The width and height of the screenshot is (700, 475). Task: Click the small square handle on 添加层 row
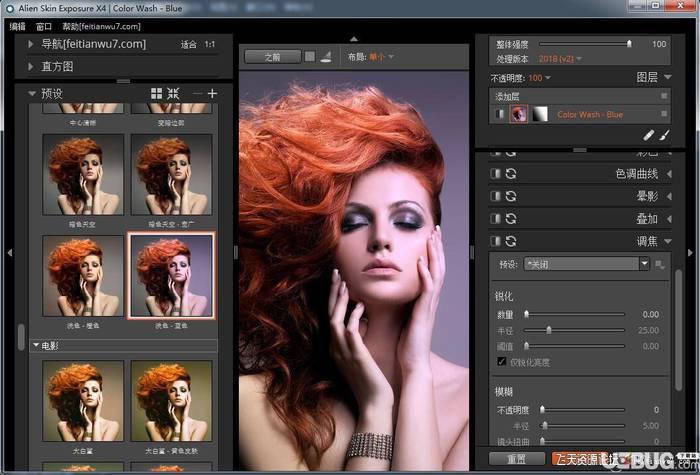click(x=664, y=96)
